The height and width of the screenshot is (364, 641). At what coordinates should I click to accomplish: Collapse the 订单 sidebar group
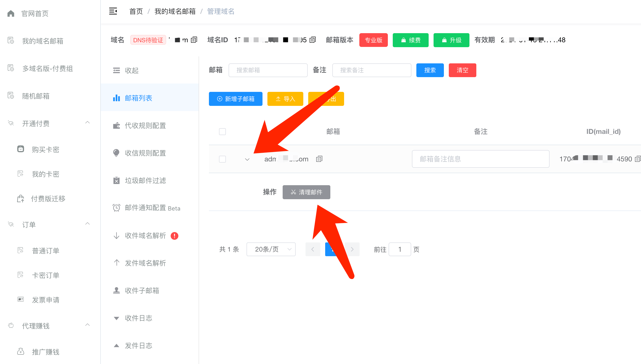[87, 224]
